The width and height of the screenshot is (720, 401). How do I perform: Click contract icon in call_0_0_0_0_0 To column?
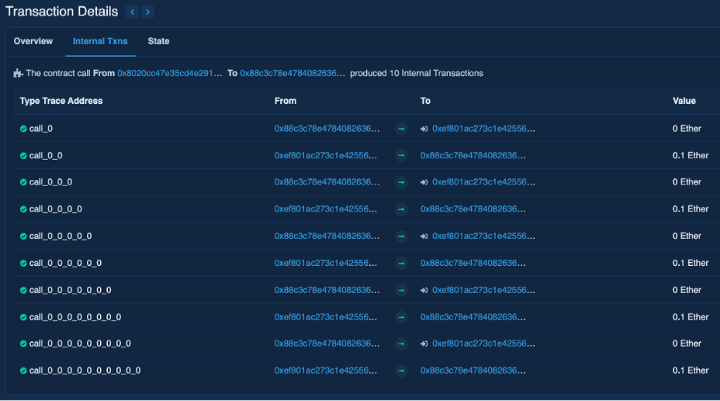tap(425, 236)
